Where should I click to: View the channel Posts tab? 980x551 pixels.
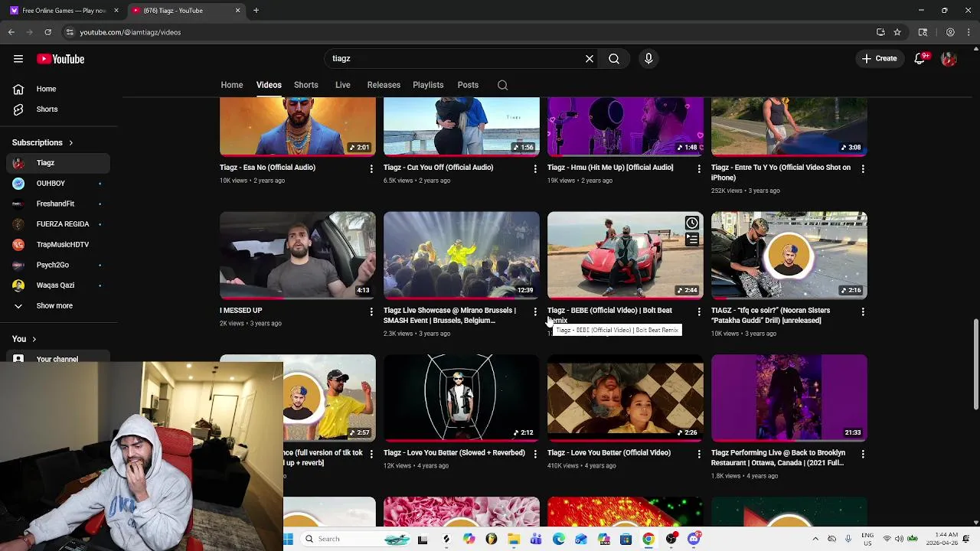pyautogui.click(x=468, y=85)
